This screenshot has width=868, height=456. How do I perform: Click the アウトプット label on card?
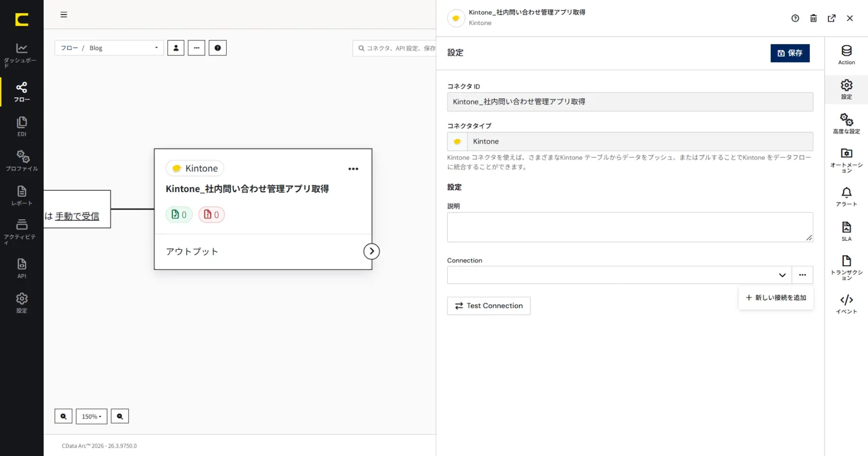[192, 251]
